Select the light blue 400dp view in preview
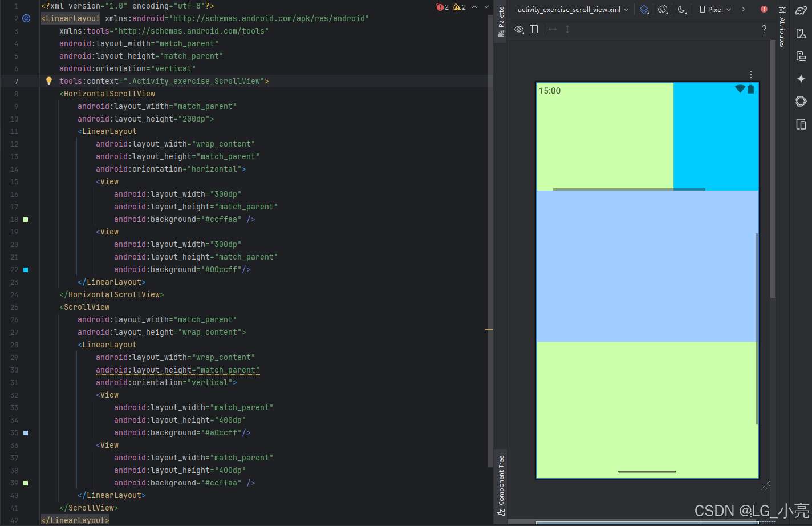This screenshot has height=526, width=812. [647, 266]
